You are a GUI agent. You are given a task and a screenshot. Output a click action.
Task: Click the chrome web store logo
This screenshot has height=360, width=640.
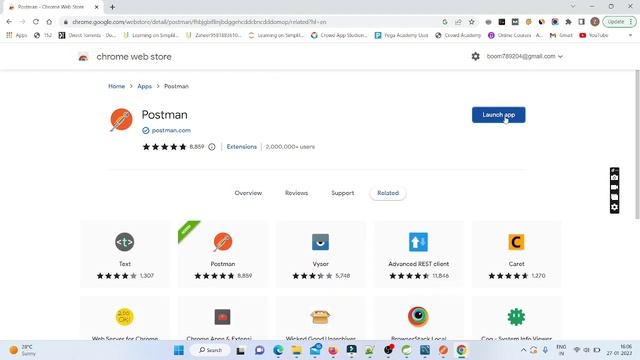point(83,57)
